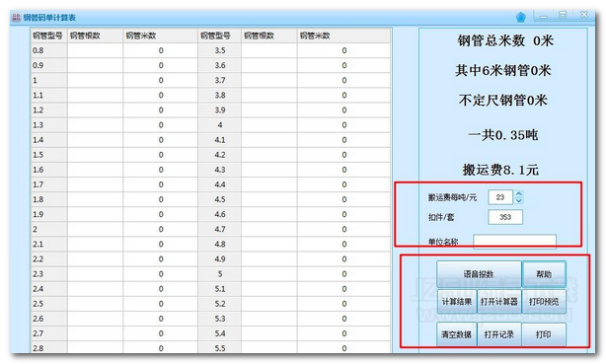Image resolution: width=606 pixels, height=364 pixels.
Task: Click the 钢管根数 cell in row 2
Action: (95, 229)
